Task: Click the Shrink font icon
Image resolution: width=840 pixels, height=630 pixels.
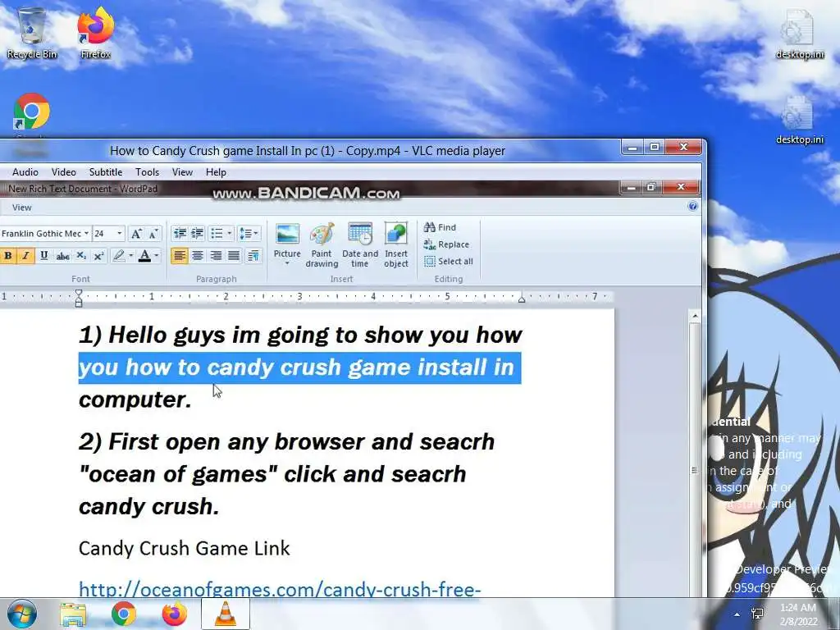Action: point(153,234)
